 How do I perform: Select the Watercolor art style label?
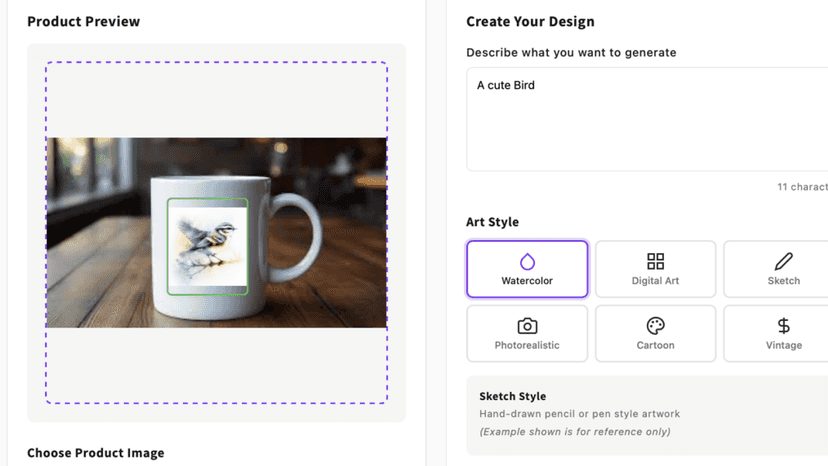point(527,281)
